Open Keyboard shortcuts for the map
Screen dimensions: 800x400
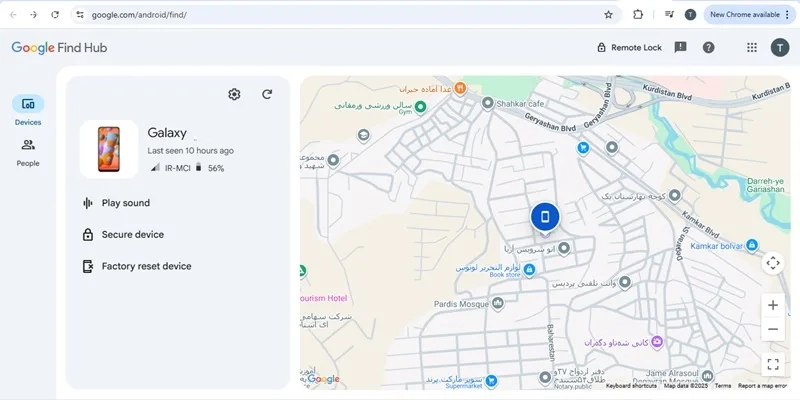pos(631,386)
